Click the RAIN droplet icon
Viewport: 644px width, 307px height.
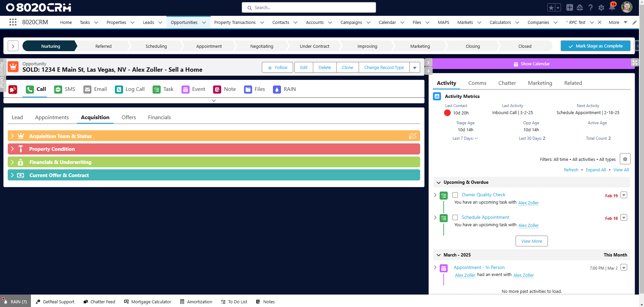point(277,89)
